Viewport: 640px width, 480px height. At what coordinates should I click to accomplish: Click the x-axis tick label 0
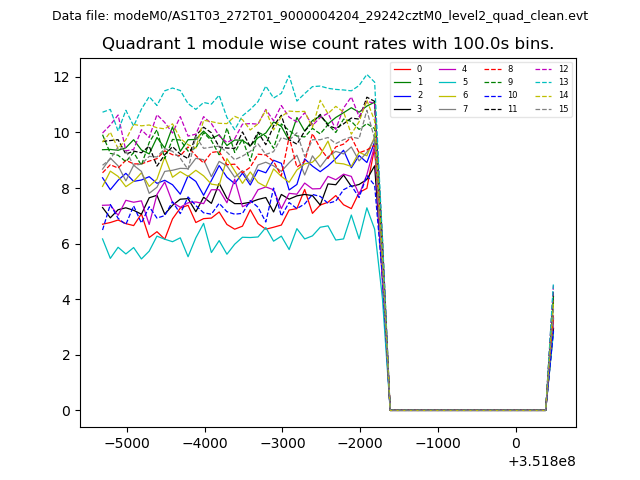click(x=516, y=442)
